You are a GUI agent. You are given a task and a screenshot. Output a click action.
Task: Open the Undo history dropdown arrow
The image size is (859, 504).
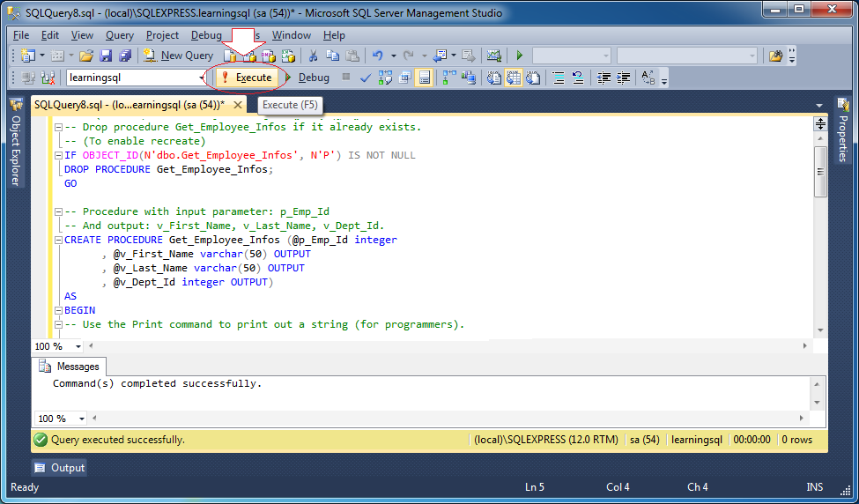(x=393, y=56)
